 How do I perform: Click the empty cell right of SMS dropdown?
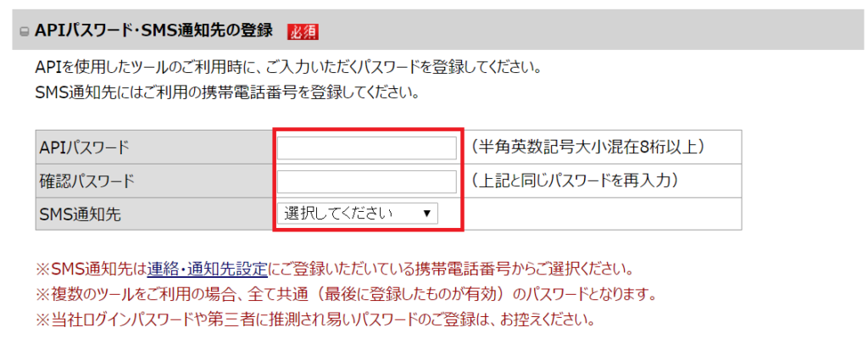602,214
